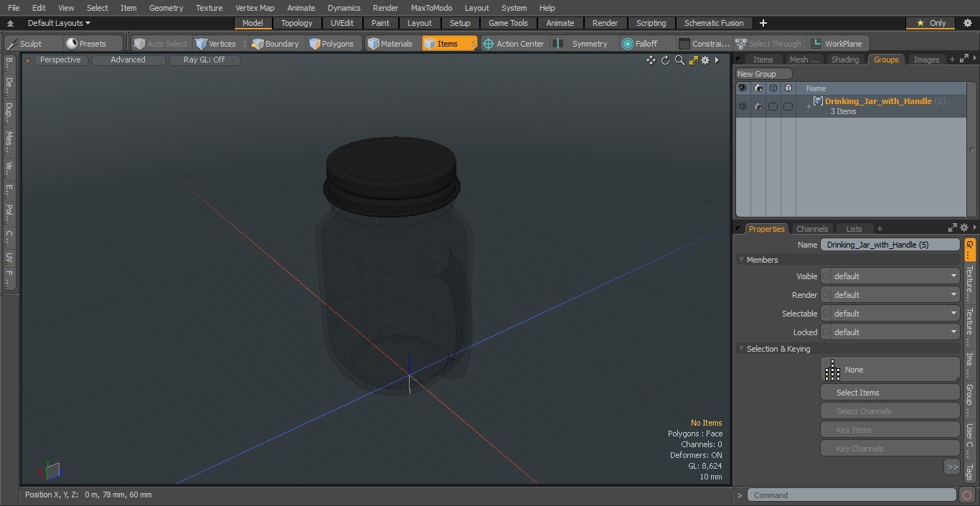The image size is (980, 506).
Task: Click the group item cube icon
Action: [818, 101]
